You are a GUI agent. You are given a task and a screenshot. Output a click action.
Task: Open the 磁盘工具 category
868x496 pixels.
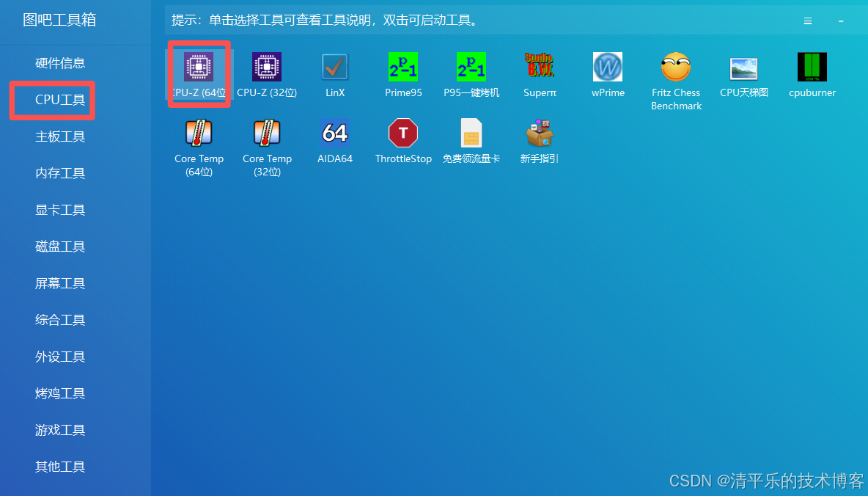click(x=60, y=247)
